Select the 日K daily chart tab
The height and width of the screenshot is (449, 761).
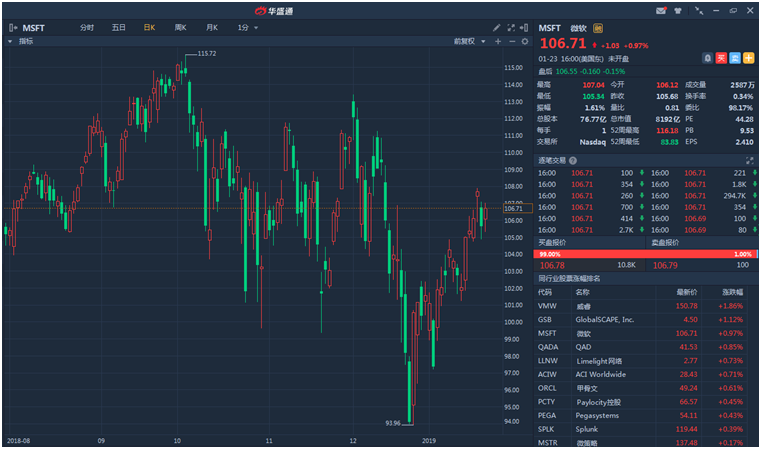(149, 28)
